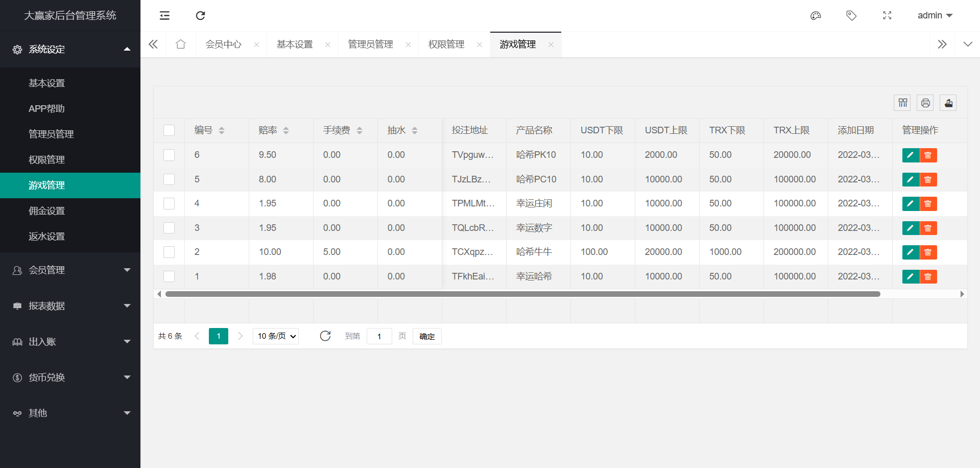Open 佣金设置 in the sidebar
Viewport: 980px width, 468px height.
46,211
